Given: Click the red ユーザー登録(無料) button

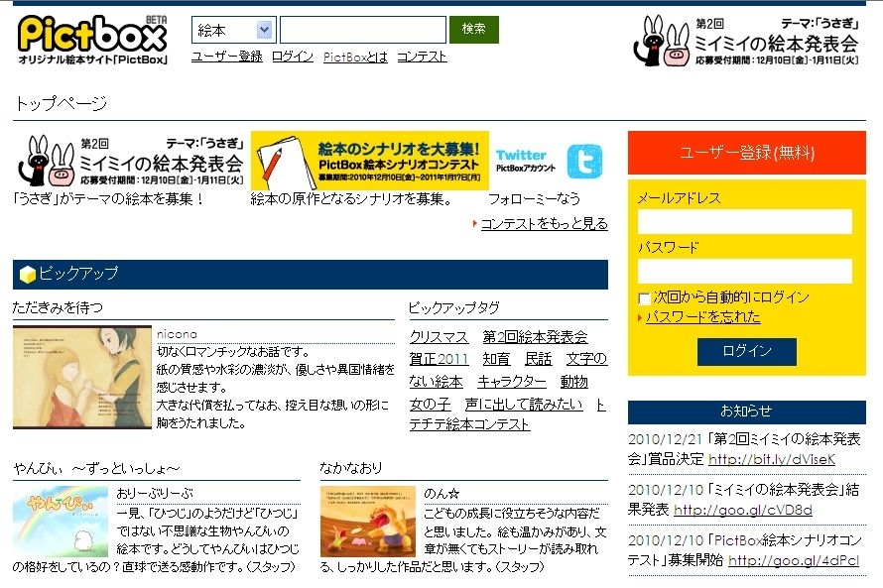Looking at the screenshot, I should pyautogui.click(x=747, y=153).
